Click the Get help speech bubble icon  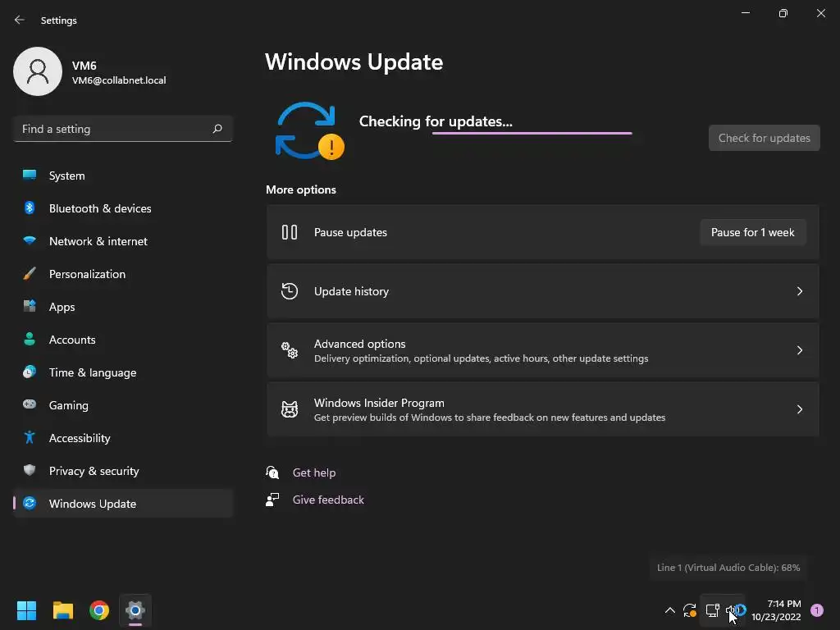[x=272, y=472]
